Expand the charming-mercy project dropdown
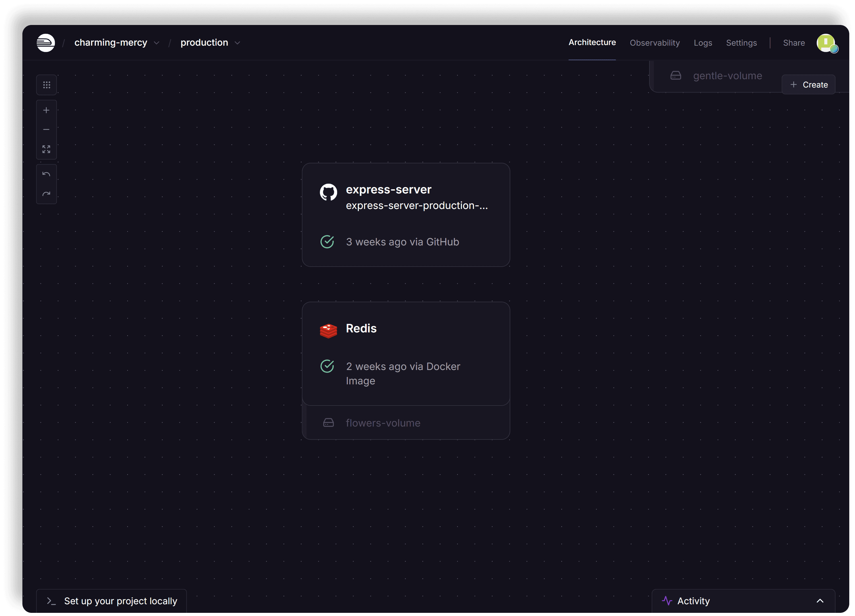Screen dimensions: 855x616 [156, 43]
